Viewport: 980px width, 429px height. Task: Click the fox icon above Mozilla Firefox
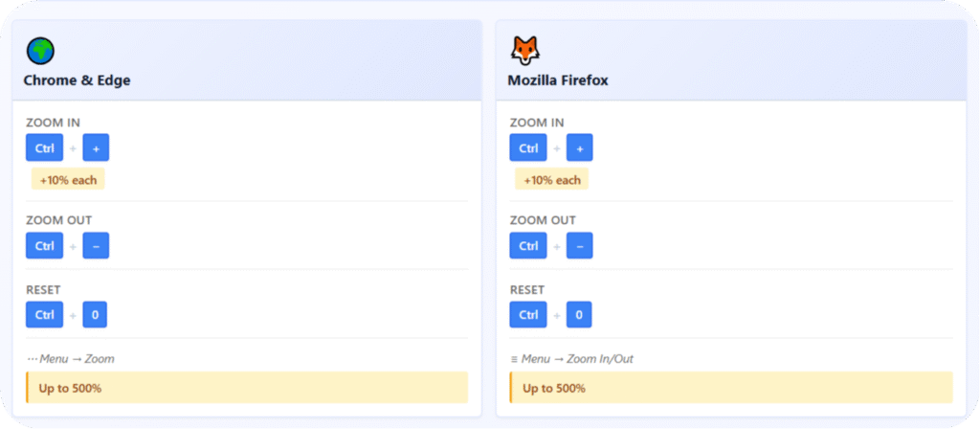pyautogui.click(x=524, y=51)
